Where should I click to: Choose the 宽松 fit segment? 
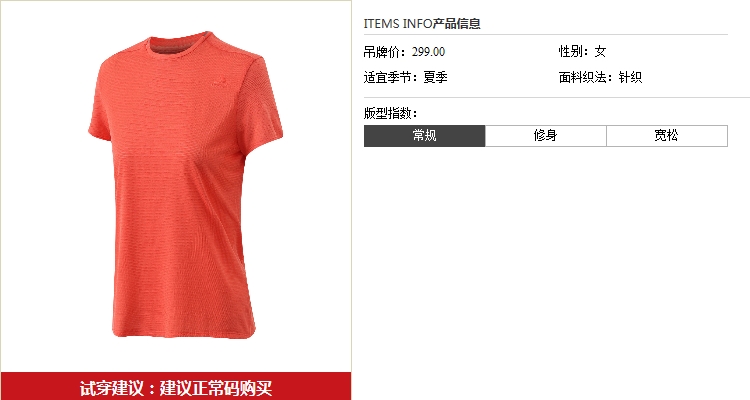667,136
